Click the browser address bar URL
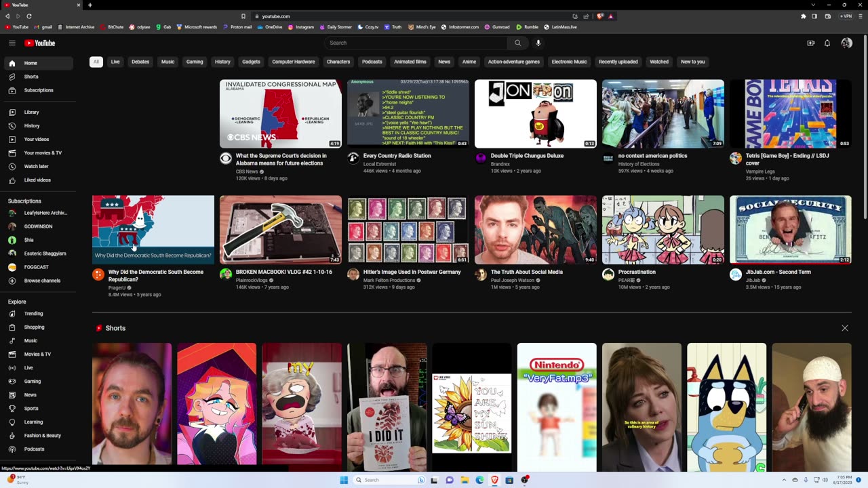Image resolution: width=868 pixels, height=488 pixels. 276,16
